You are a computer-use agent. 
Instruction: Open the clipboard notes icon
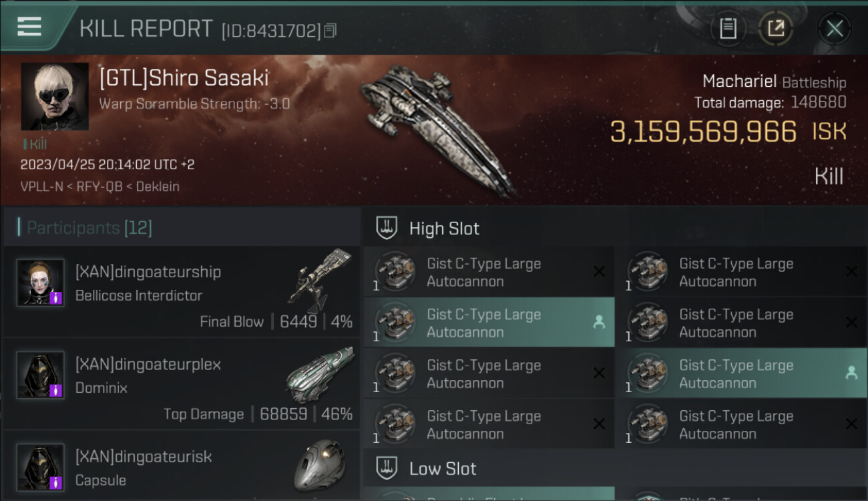[728, 28]
